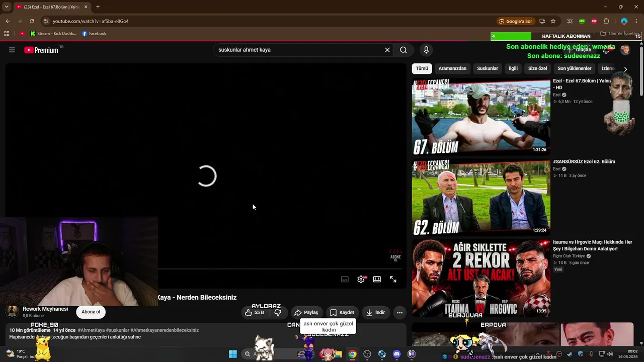Open '#SANSÜRSÜZ Ezel 62. Bölüm' title
This screenshot has height=362, width=644.
[x=584, y=162]
